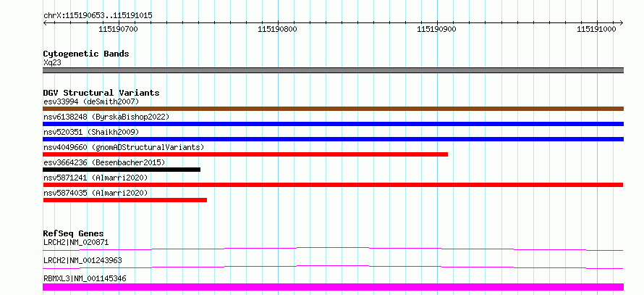
Task: Click the short red nsv5874035 variant bar
Action: tap(125, 200)
